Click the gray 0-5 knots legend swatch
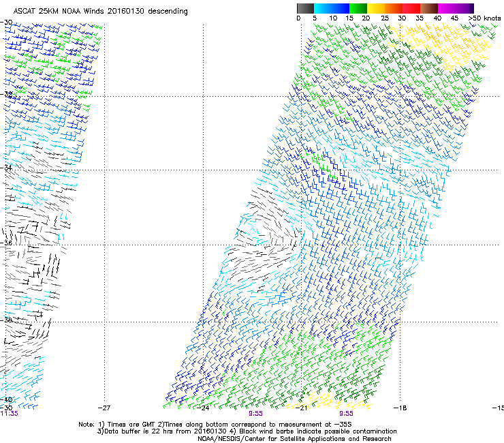Viewport: 504px width, 443px height. pyautogui.click(x=305, y=8)
